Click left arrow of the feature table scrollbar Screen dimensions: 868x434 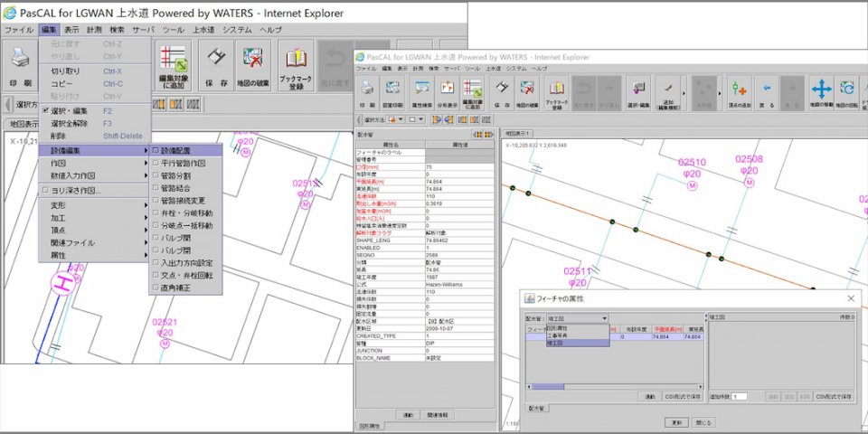(x=529, y=386)
